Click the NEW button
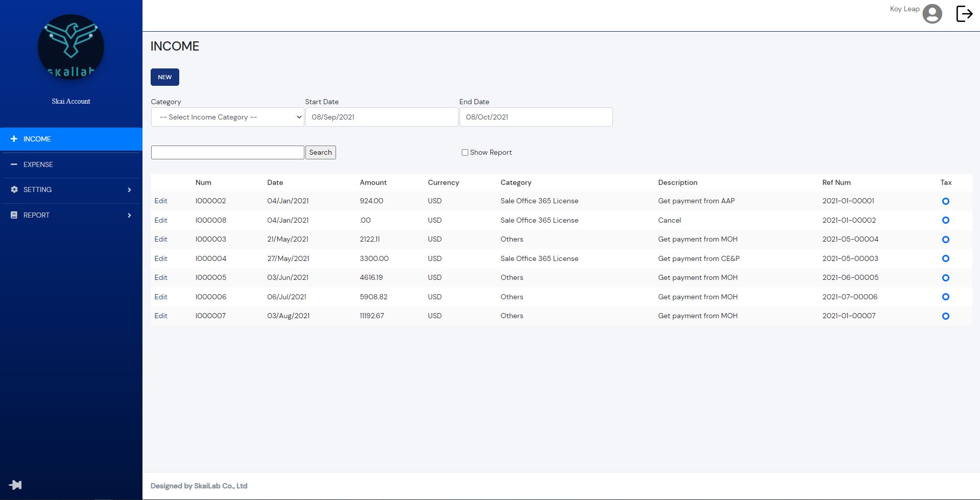 [164, 77]
